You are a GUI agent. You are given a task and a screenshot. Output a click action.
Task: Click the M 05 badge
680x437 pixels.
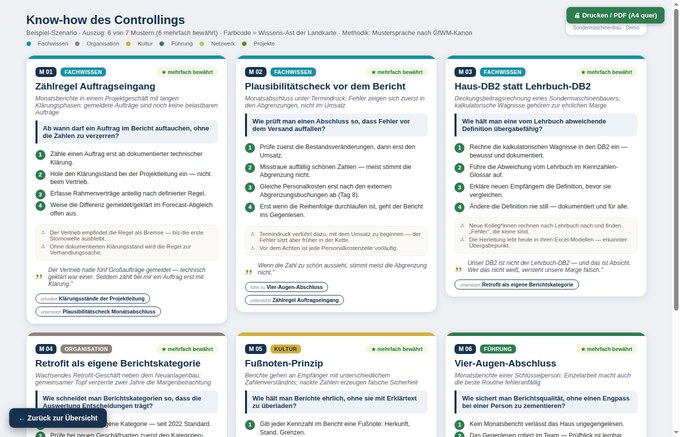pyautogui.click(x=255, y=349)
